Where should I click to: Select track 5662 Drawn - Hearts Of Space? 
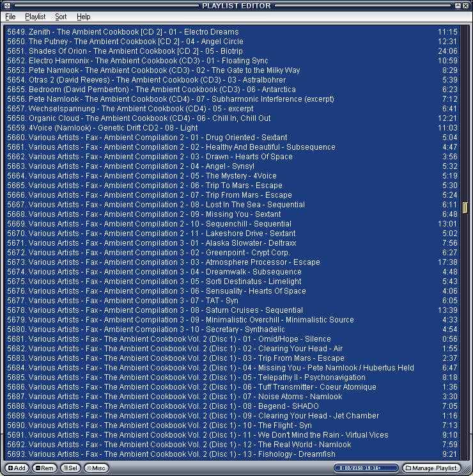point(232,157)
